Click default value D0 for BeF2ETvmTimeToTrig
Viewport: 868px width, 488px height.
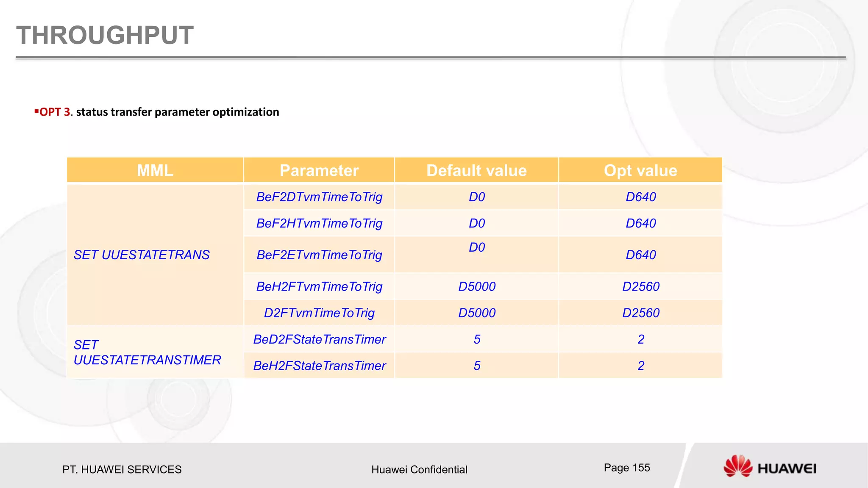[476, 255]
